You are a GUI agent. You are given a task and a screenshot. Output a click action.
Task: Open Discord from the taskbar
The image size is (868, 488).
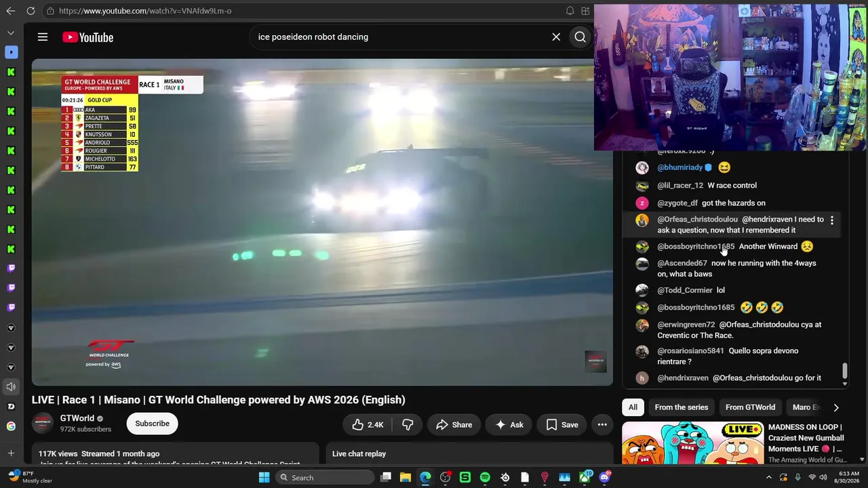click(x=604, y=478)
